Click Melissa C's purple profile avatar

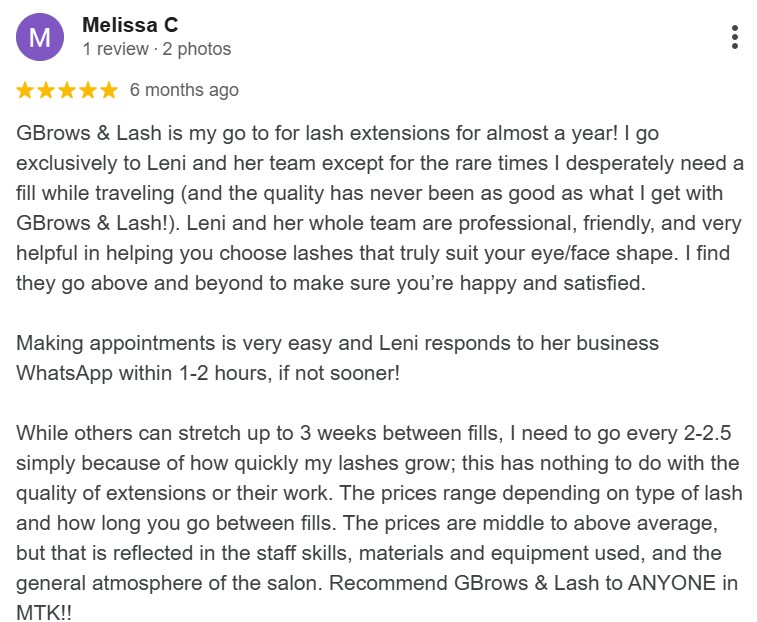point(40,38)
